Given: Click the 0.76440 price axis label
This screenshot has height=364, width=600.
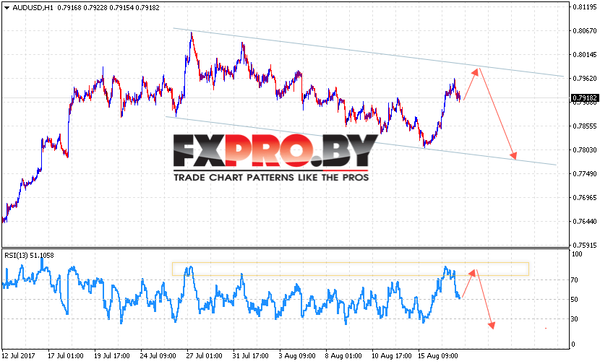Looking at the screenshot, I should click(584, 222).
